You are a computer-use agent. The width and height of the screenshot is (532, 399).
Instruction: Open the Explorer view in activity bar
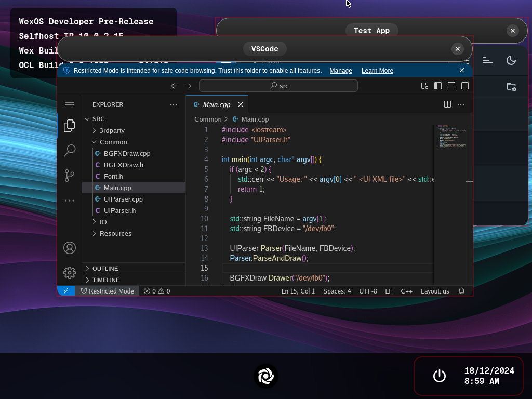70,126
